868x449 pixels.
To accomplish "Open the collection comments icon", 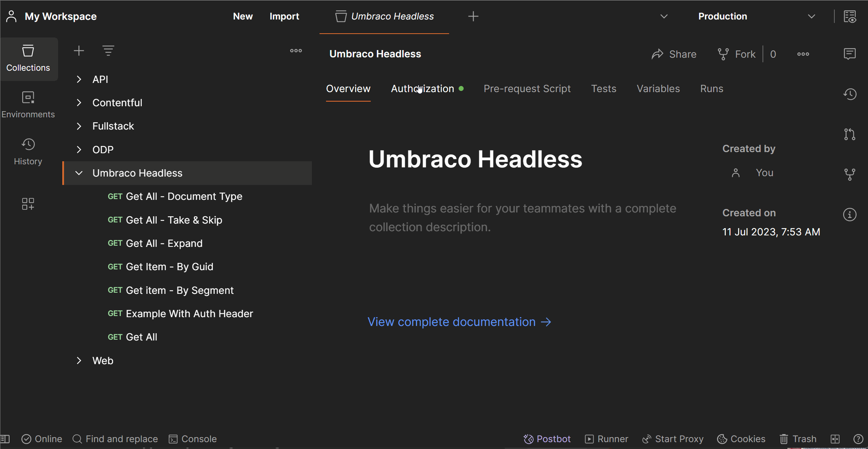I will pyautogui.click(x=849, y=54).
